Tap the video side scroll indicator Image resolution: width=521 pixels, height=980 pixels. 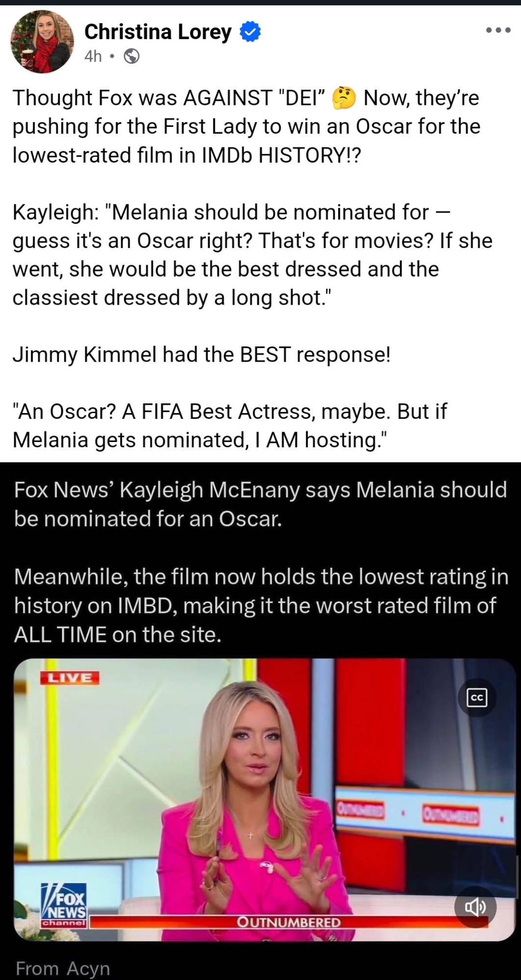[518, 877]
